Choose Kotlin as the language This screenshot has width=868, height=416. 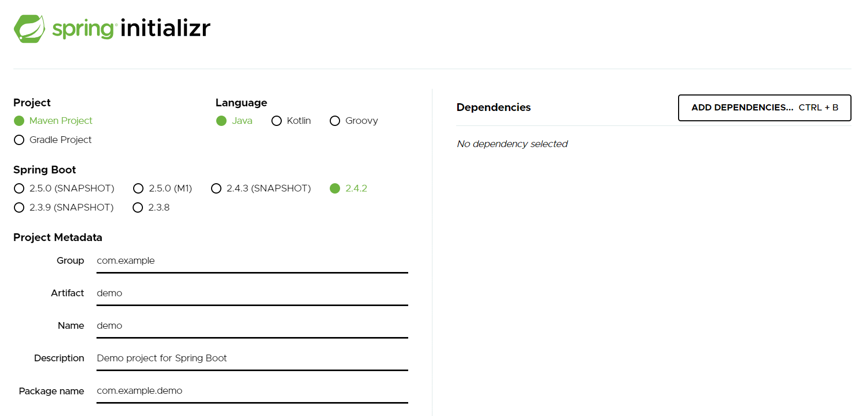point(277,121)
